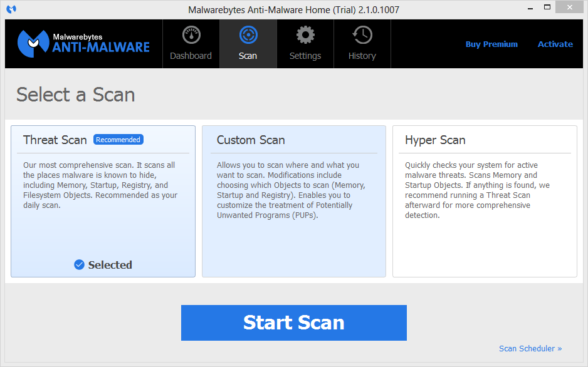This screenshot has height=367, width=588.
Task: Click the window title text
Action: [293, 10]
